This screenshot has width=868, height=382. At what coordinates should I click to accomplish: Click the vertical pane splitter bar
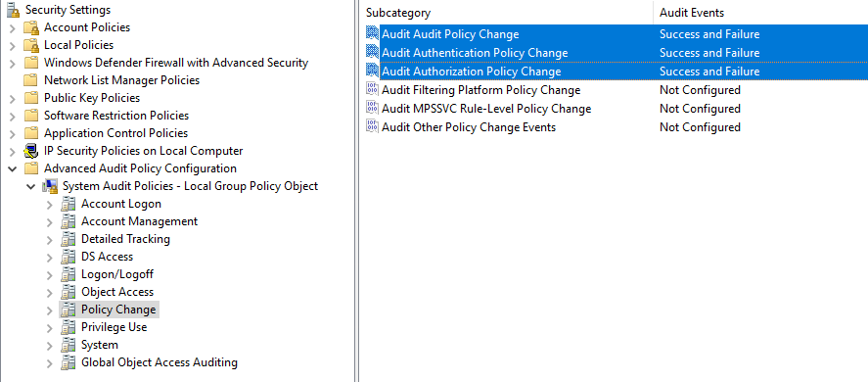tap(356, 191)
